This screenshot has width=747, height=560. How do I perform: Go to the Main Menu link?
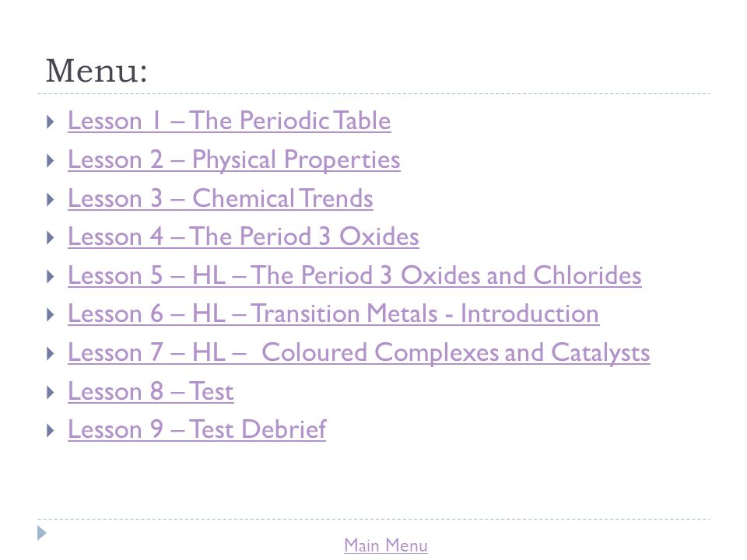pos(386,546)
